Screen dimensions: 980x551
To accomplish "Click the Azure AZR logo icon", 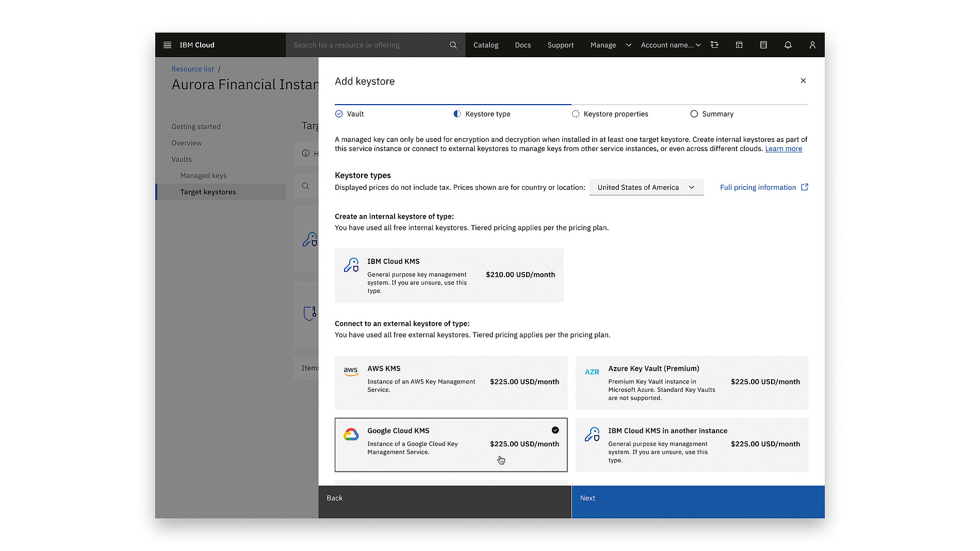I will (592, 372).
